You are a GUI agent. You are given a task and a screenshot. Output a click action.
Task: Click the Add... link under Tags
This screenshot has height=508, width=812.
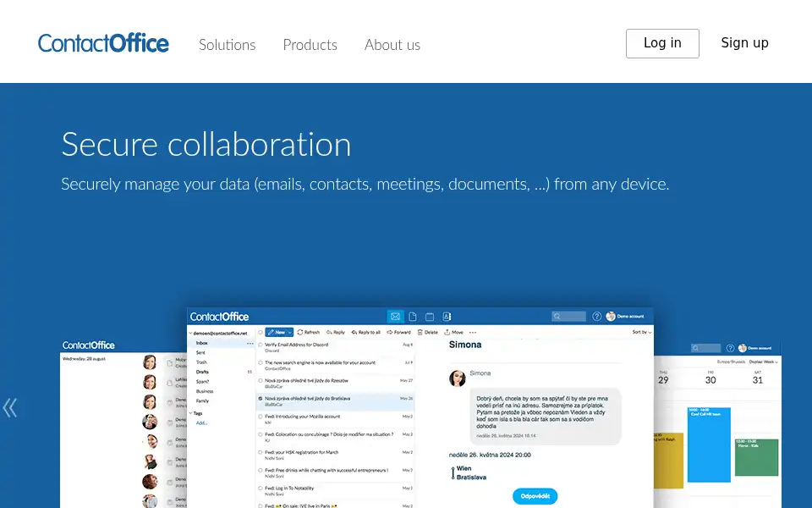[x=201, y=423]
